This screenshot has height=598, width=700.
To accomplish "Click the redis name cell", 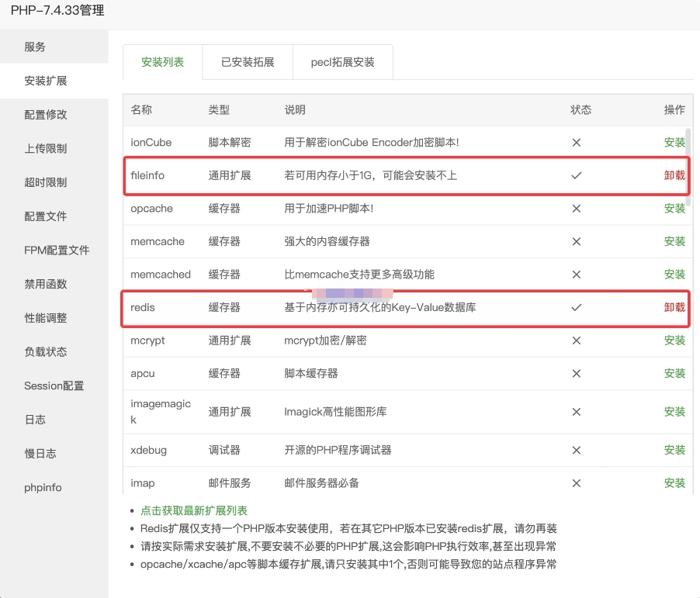I will click(x=143, y=307).
